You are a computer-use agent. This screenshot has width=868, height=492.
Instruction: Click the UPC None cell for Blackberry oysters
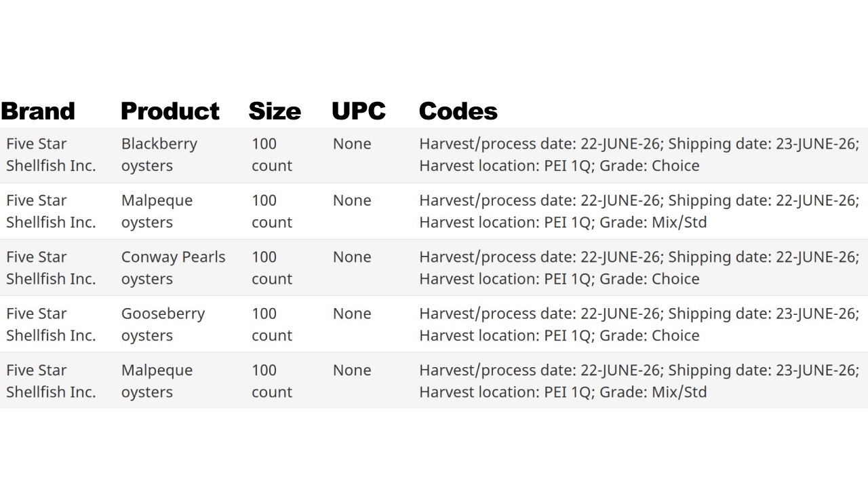point(352,144)
